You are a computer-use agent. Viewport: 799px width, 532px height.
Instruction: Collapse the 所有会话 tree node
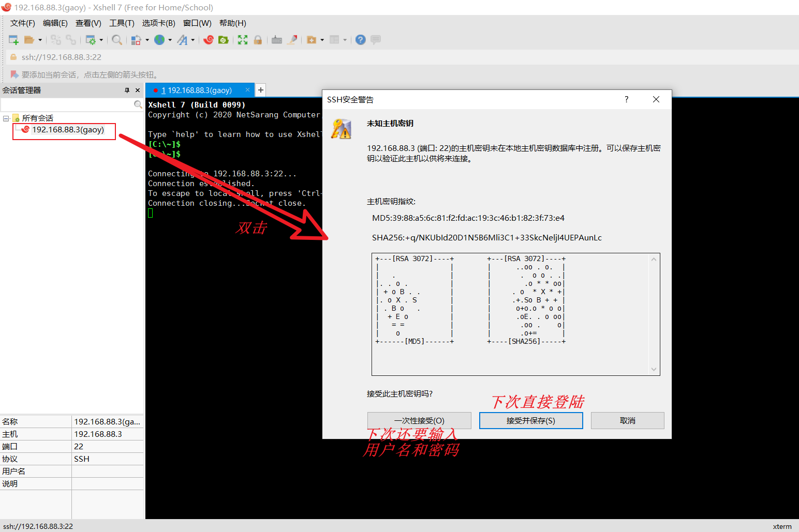coord(6,118)
